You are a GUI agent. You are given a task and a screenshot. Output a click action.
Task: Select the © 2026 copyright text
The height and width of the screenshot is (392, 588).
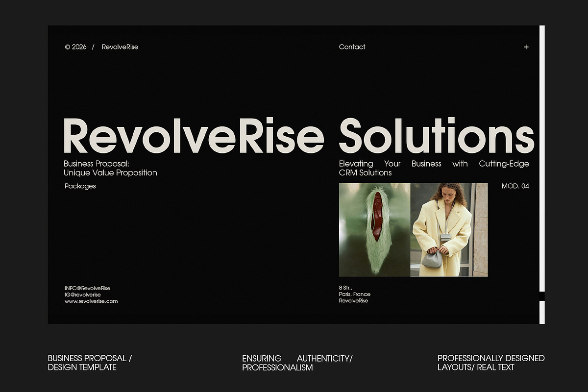click(75, 47)
